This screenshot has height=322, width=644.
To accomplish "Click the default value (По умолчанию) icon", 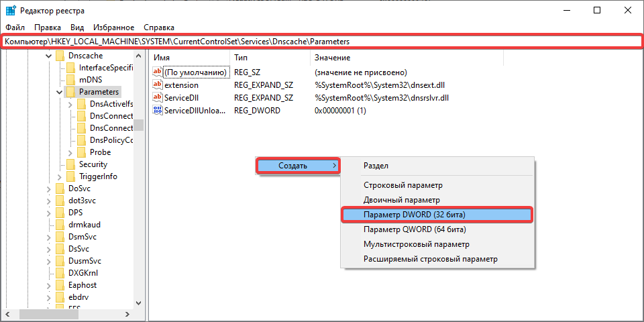I will coord(158,72).
